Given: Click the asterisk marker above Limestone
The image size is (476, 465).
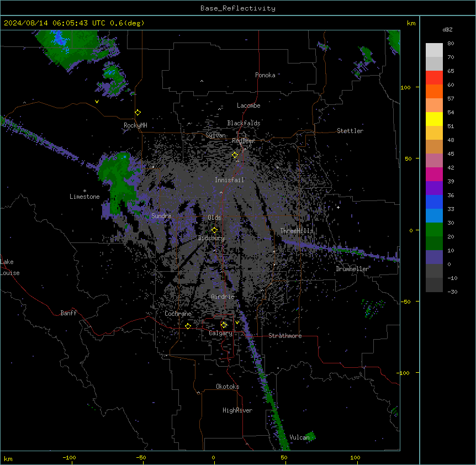Looking at the screenshot, I should pos(84,191).
